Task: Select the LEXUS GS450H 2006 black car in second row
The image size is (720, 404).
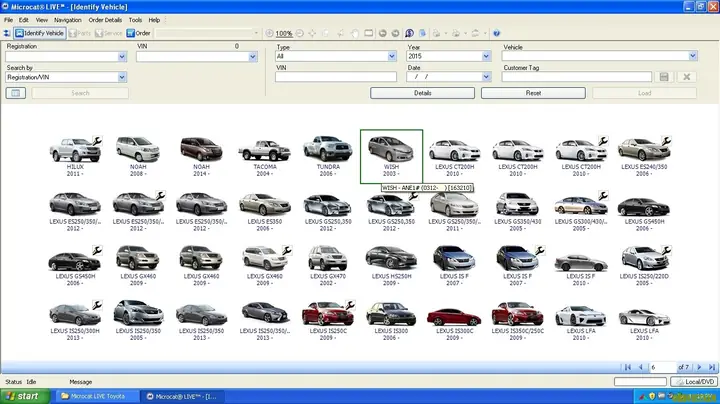Action: coord(643,211)
